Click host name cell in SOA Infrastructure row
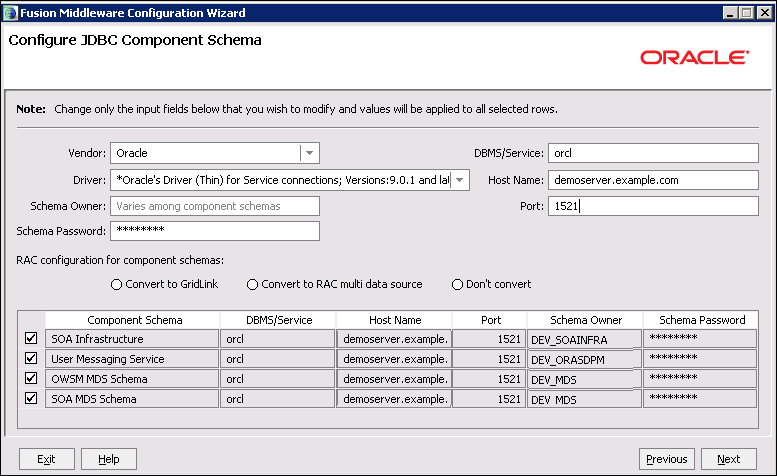This screenshot has width=777, height=476. [x=394, y=339]
